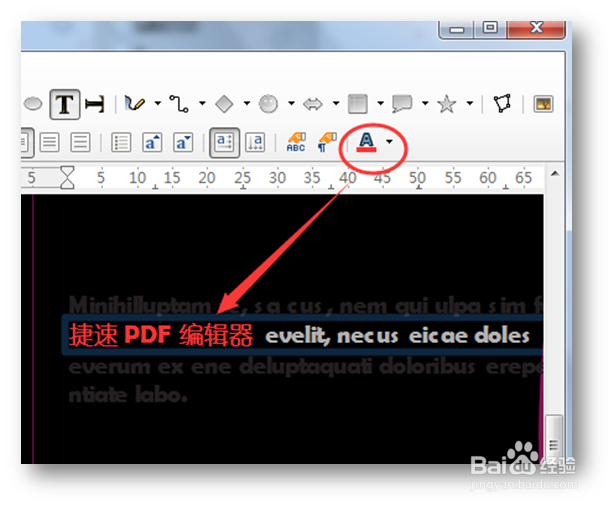Expand the connector tool options arrow
614x506 pixels.
coord(202,103)
